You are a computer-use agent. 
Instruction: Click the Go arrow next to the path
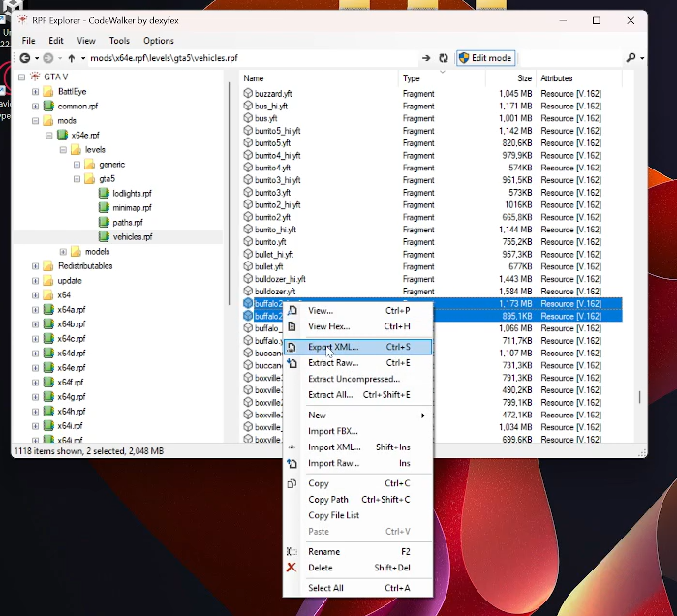426,58
